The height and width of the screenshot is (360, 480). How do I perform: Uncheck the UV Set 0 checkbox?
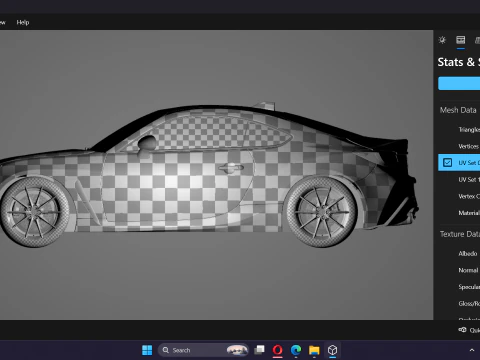[x=447, y=163]
